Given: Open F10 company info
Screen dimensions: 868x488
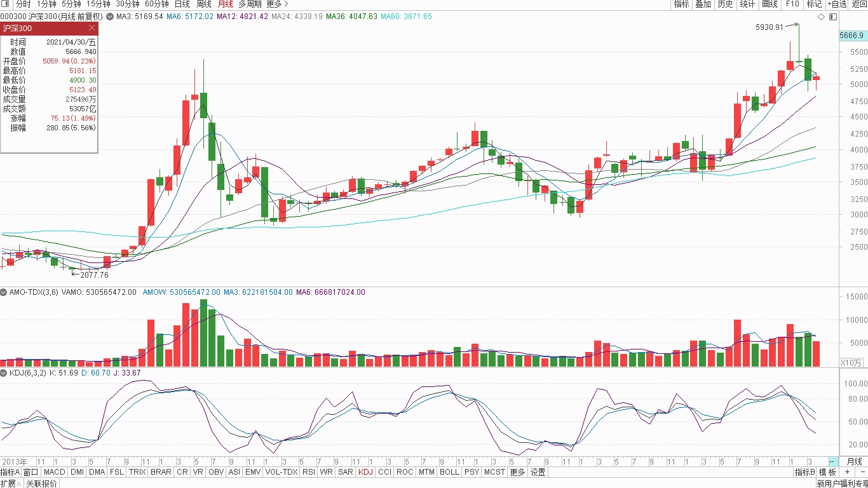Looking at the screenshot, I should (792, 4).
